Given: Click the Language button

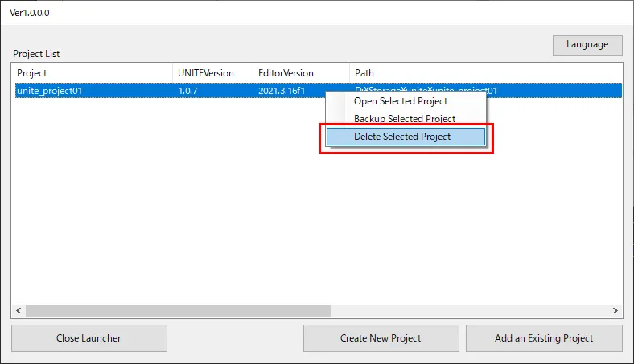Looking at the screenshot, I should [587, 45].
